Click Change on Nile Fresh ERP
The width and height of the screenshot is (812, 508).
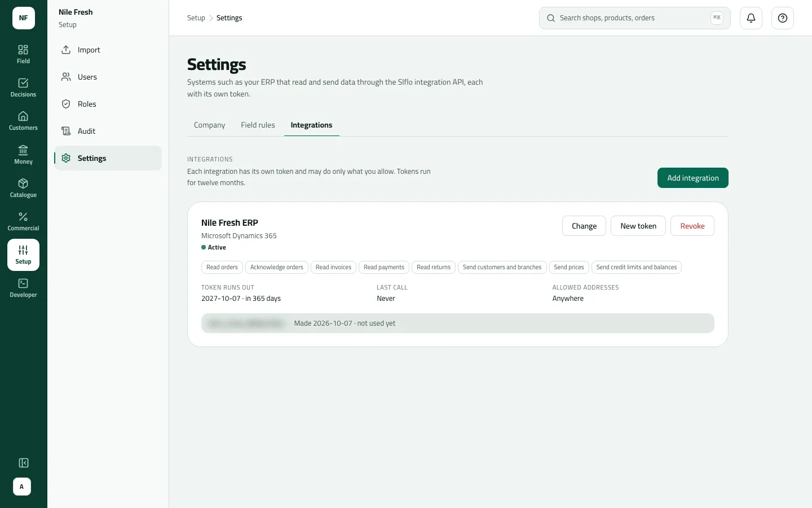[x=584, y=226]
